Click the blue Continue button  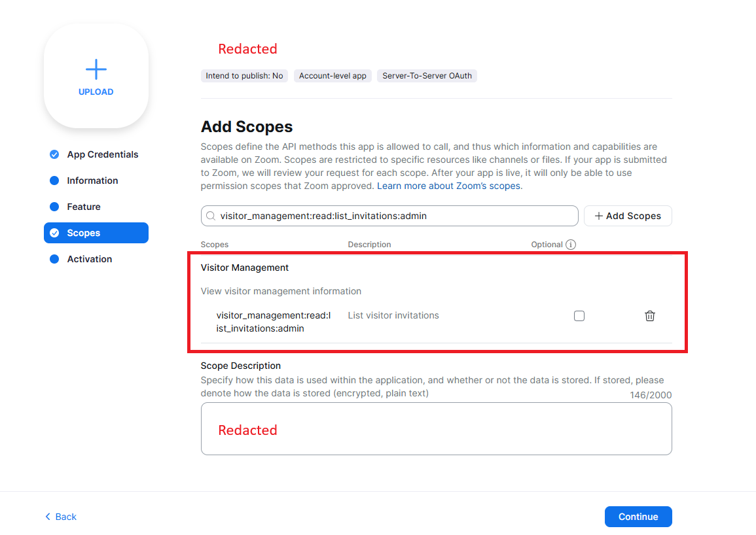pyautogui.click(x=638, y=517)
